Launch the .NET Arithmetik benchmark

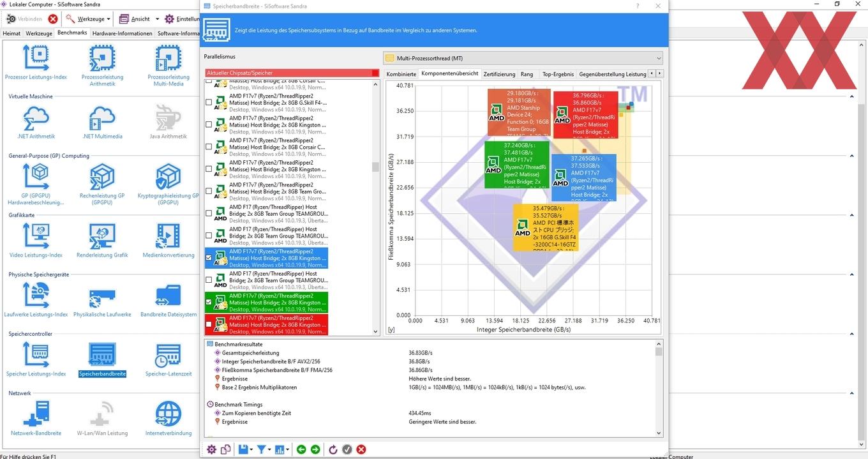tap(36, 122)
